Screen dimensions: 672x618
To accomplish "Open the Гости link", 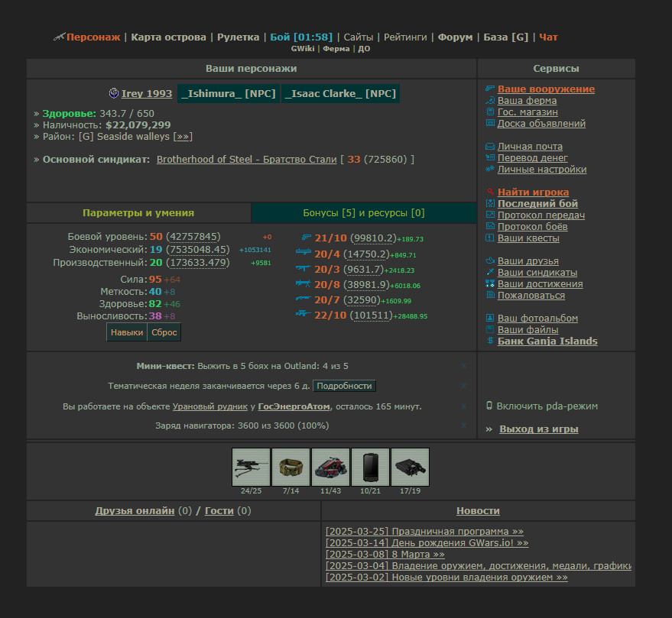I will [x=219, y=510].
